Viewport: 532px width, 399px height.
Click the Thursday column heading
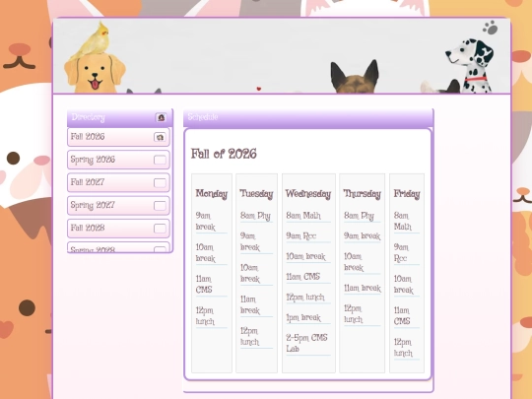point(362,194)
